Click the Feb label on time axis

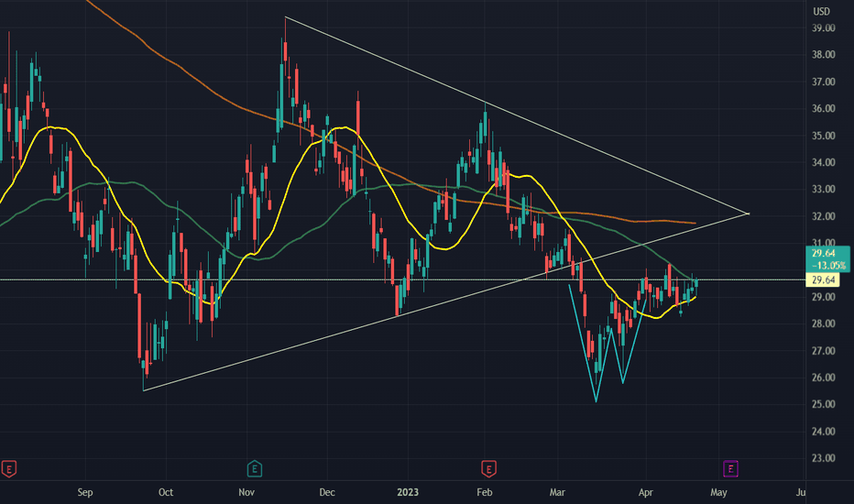484,493
